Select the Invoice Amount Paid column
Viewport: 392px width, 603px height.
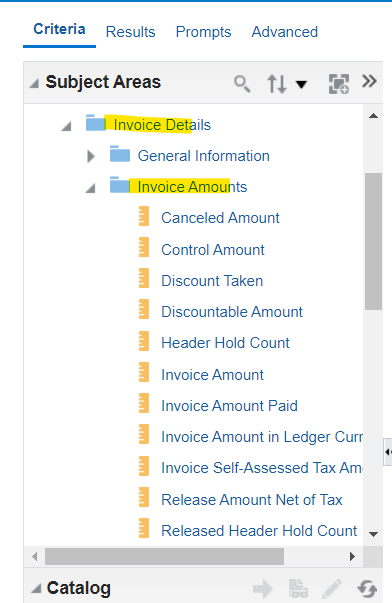pos(229,406)
